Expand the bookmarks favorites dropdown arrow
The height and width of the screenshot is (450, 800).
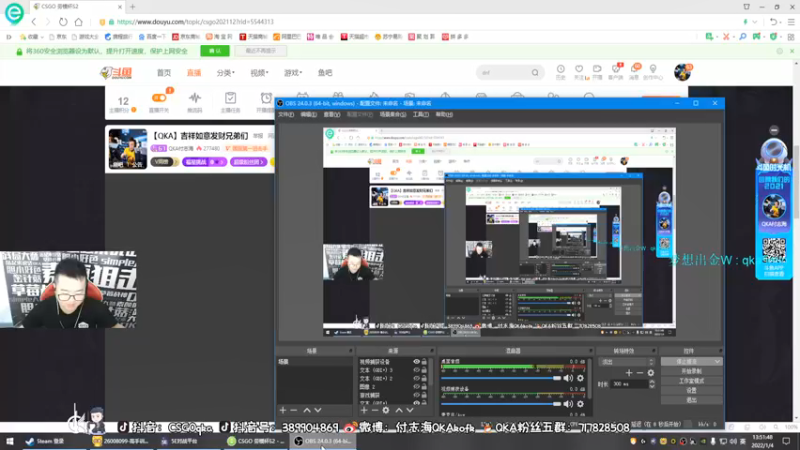click(x=42, y=37)
